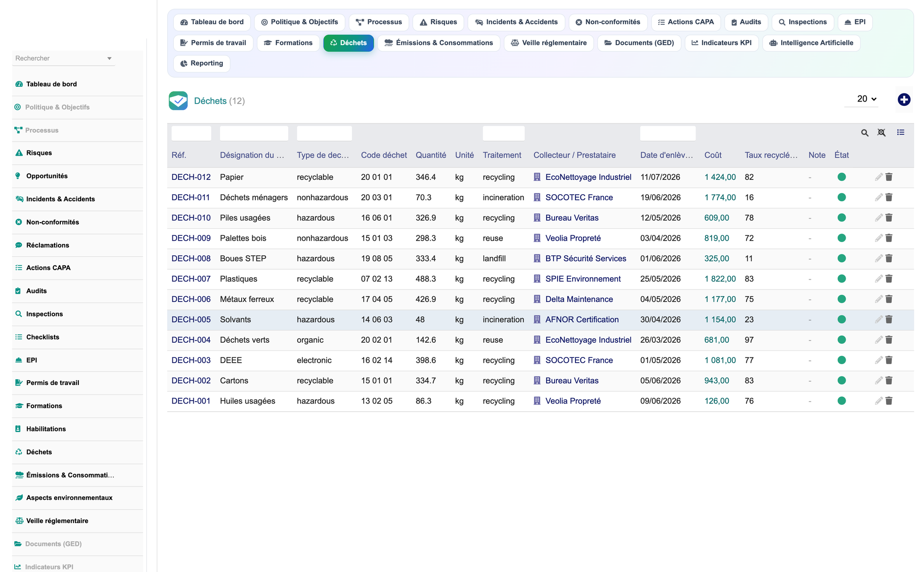924x572 pixels.
Task: Delete record DECH-009 with trash icon
Action: pyautogui.click(x=889, y=238)
